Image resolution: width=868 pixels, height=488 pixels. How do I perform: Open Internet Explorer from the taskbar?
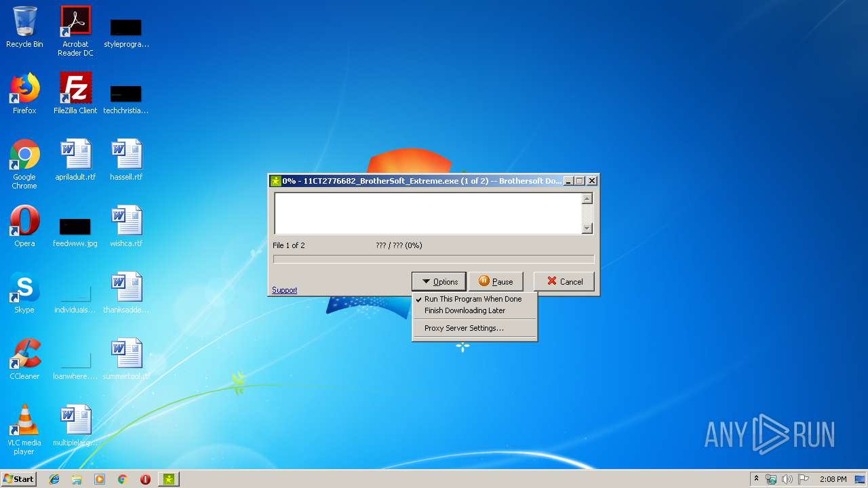54,479
